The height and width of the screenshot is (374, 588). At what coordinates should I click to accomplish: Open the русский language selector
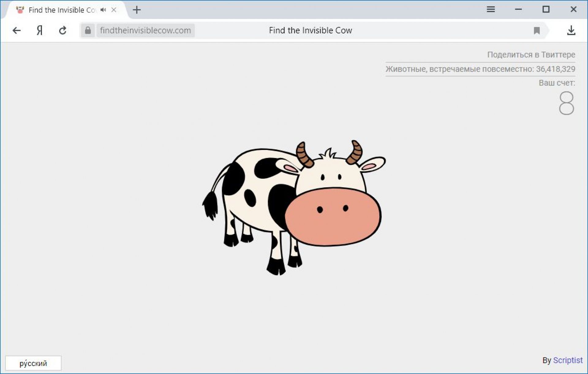[33, 363]
